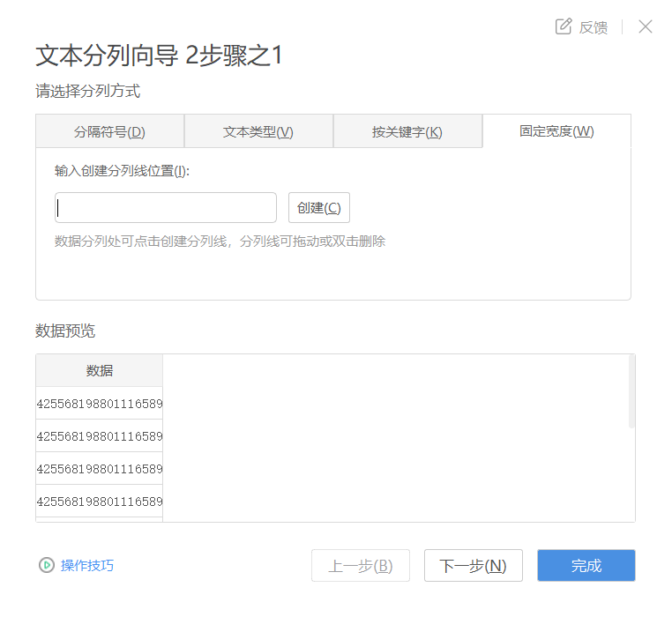The image size is (672, 617).
Task: Select the 固定宽度(W) tab
Action: click(556, 131)
